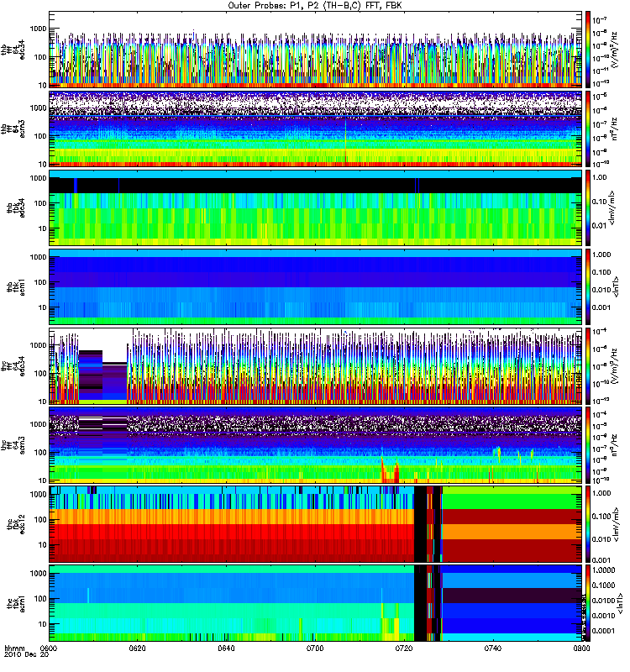Click the "thc fff 64 edc34" y-axis label
This screenshot has height=672, width=630.
(13, 366)
